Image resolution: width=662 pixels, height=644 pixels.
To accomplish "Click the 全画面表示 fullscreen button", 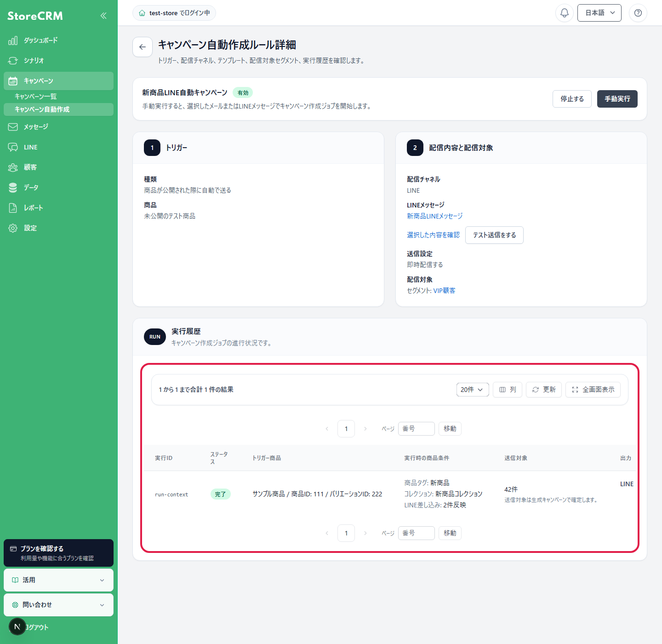I will coord(593,390).
